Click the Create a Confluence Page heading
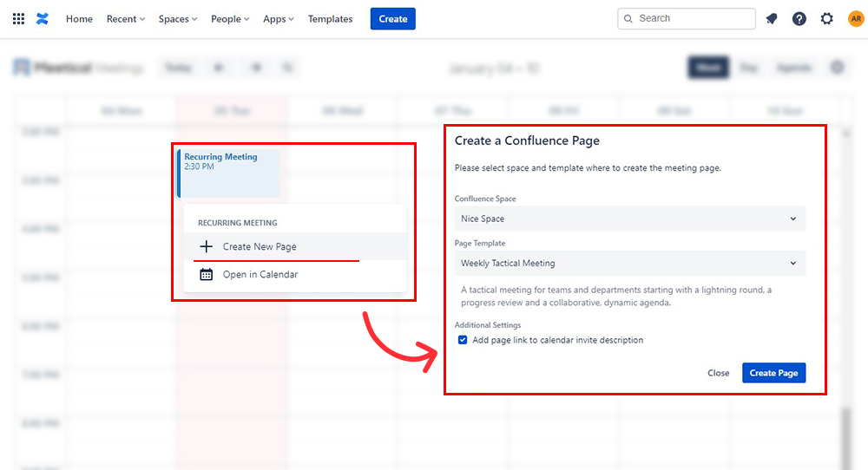Image resolution: width=868 pixels, height=470 pixels. [x=527, y=141]
